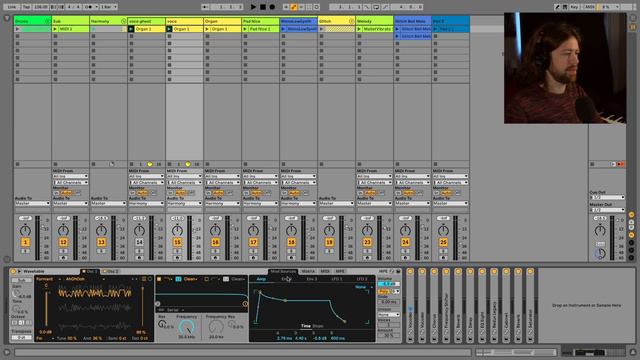This screenshot has height=360, width=640.
Task: Toggle the Key map mode switch
Action: coord(574,7)
